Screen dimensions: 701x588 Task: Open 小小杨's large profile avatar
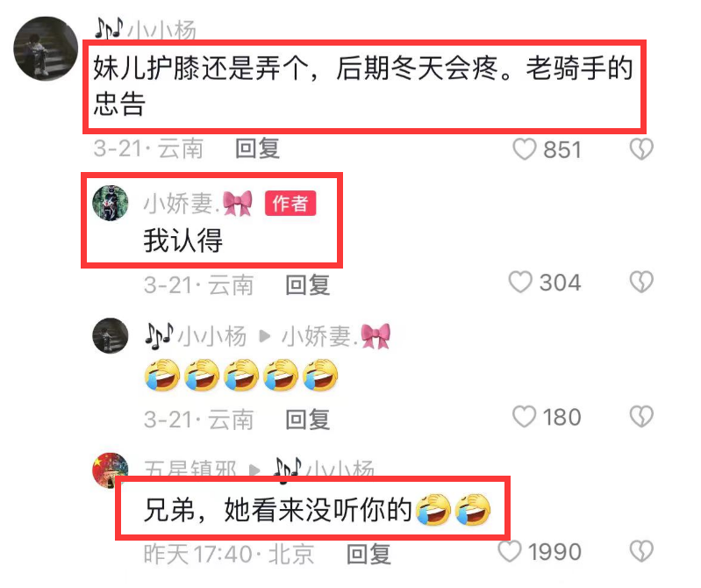(x=46, y=48)
